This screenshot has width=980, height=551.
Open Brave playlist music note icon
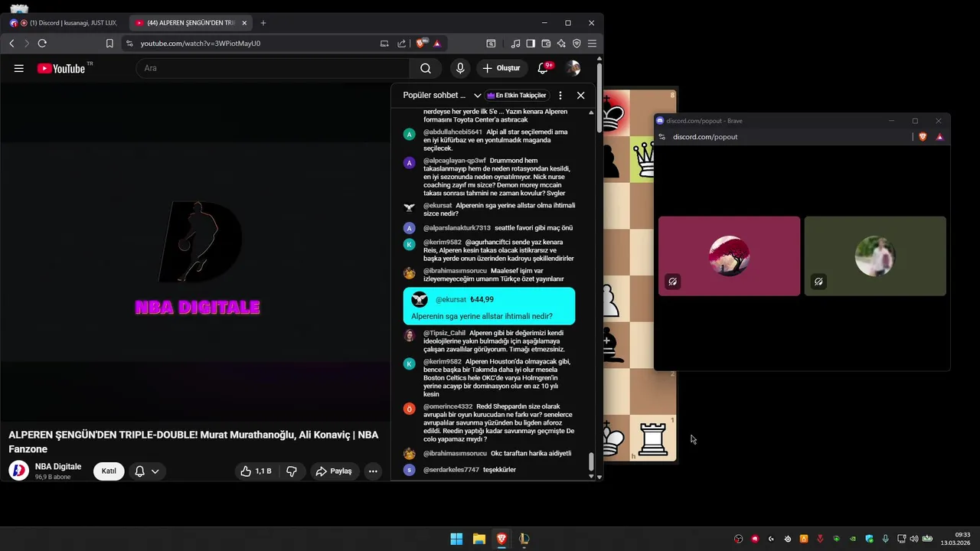[515, 44]
